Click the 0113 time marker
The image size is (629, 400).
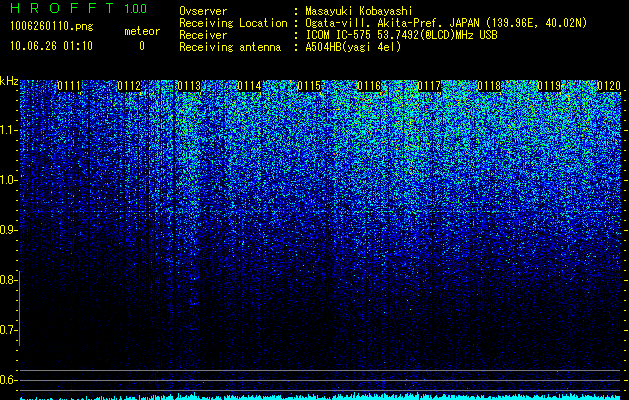pos(189,86)
